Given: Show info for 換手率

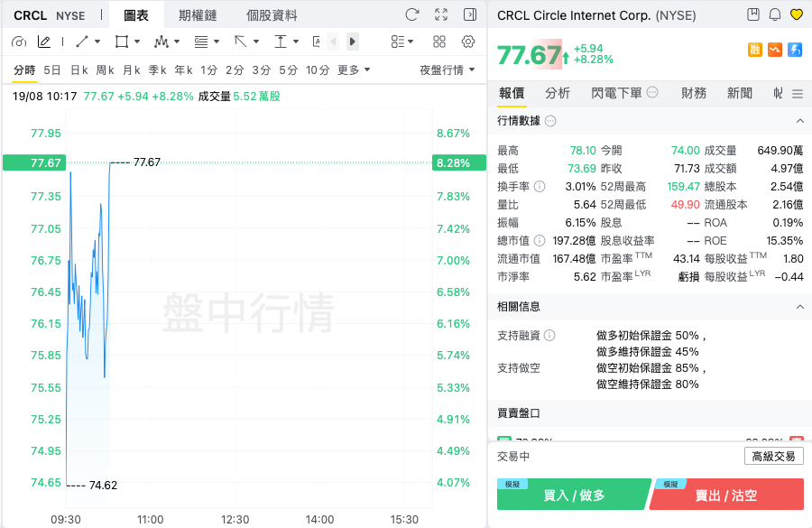Looking at the screenshot, I should click(540, 186).
